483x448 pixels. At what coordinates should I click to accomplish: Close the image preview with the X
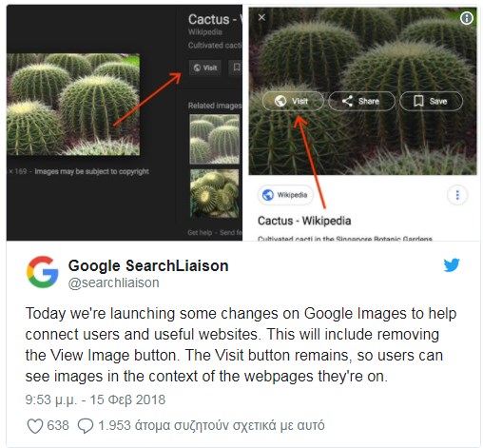261,17
